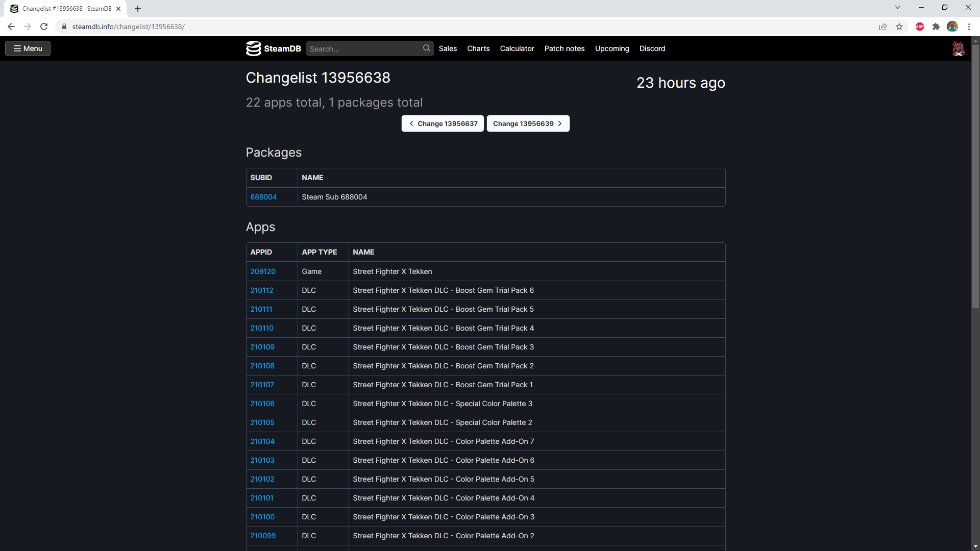Open app 210100 link
This screenshot has width=980, height=551.
pos(262,517)
